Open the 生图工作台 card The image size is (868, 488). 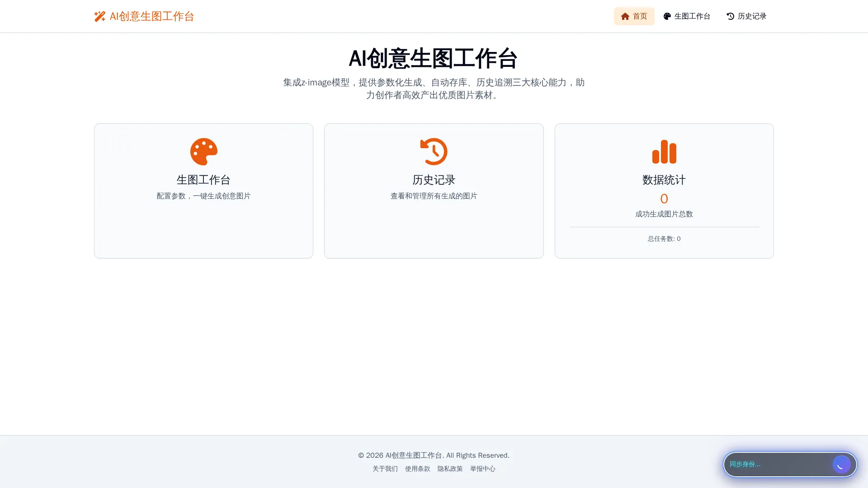(203, 191)
